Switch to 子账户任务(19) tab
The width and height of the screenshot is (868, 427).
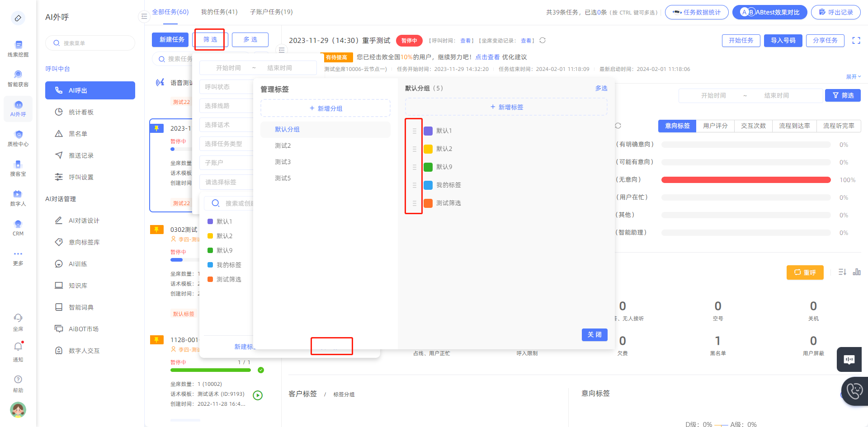pyautogui.click(x=271, y=12)
